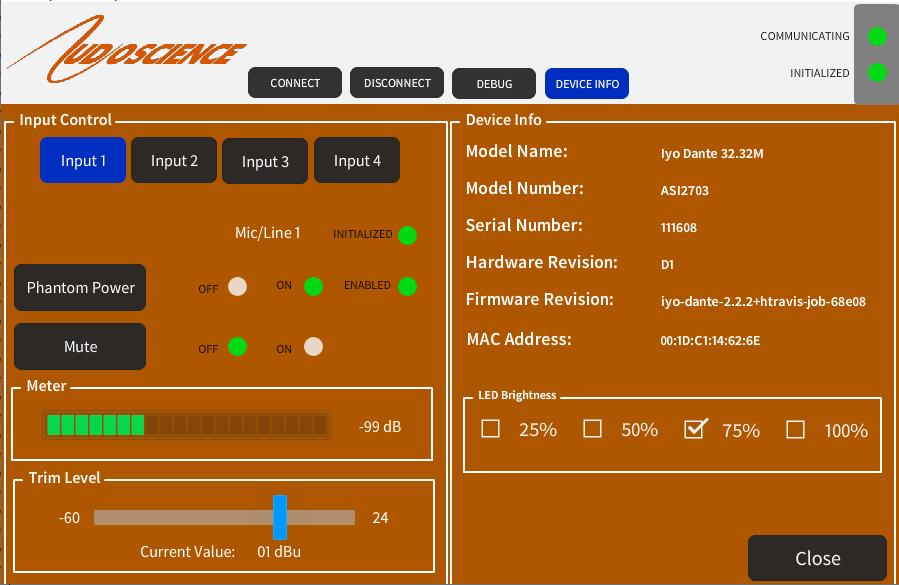The image size is (899, 585).
Task: Open the Device Info panel
Action: tap(587, 84)
